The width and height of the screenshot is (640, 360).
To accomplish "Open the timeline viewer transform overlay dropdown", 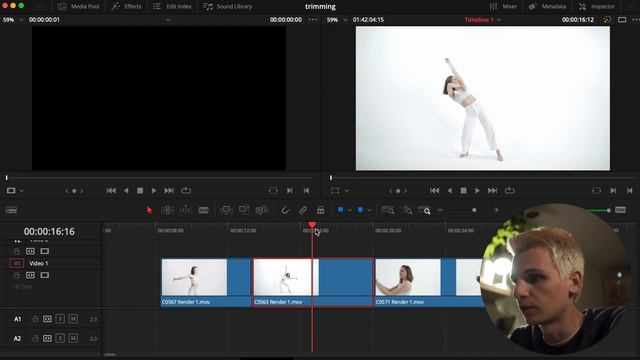I will pyautogui.click(x=347, y=191).
